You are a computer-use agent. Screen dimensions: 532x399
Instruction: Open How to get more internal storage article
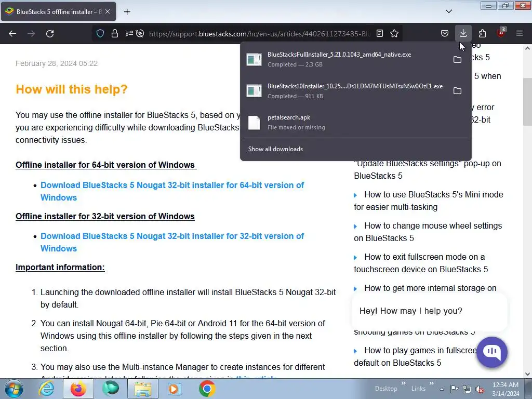(x=430, y=288)
